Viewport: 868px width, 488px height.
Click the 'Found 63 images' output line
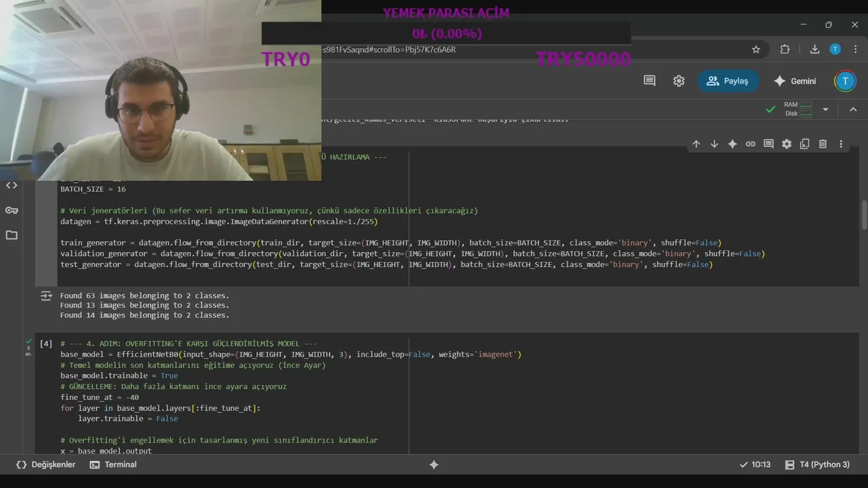pyautogui.click(x=144, y=296)
